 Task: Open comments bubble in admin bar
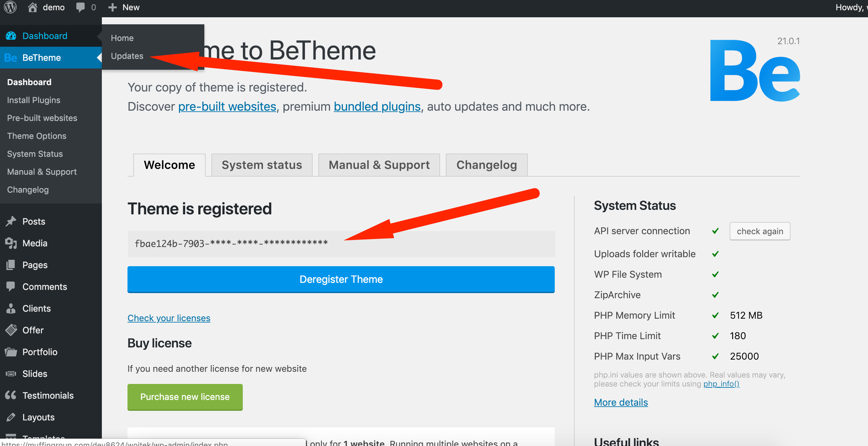point(80,7)
